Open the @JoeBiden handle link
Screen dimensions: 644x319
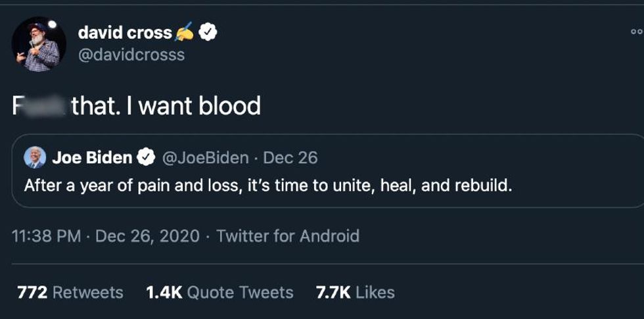point(205,158)
